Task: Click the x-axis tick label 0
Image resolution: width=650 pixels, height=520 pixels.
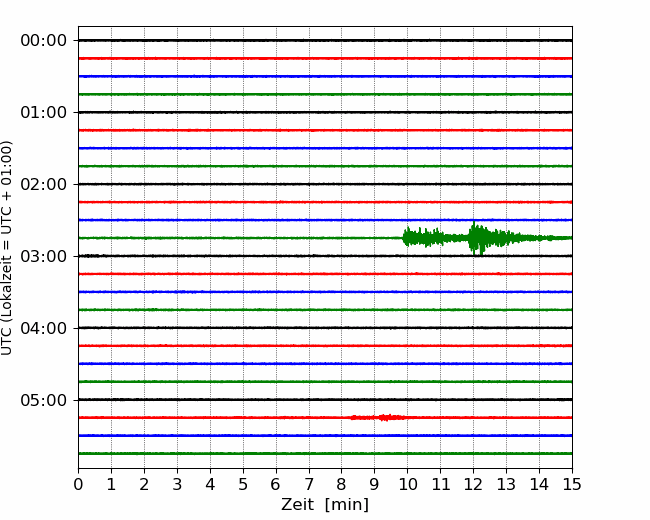Action: click(x=78, y=484)
